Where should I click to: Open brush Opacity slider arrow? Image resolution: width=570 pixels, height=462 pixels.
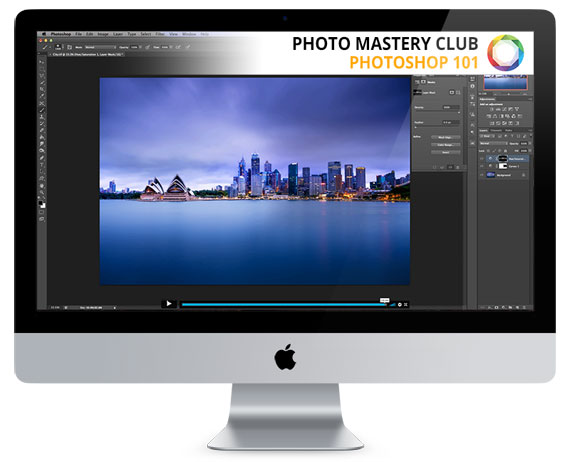[x=140, y=47]
